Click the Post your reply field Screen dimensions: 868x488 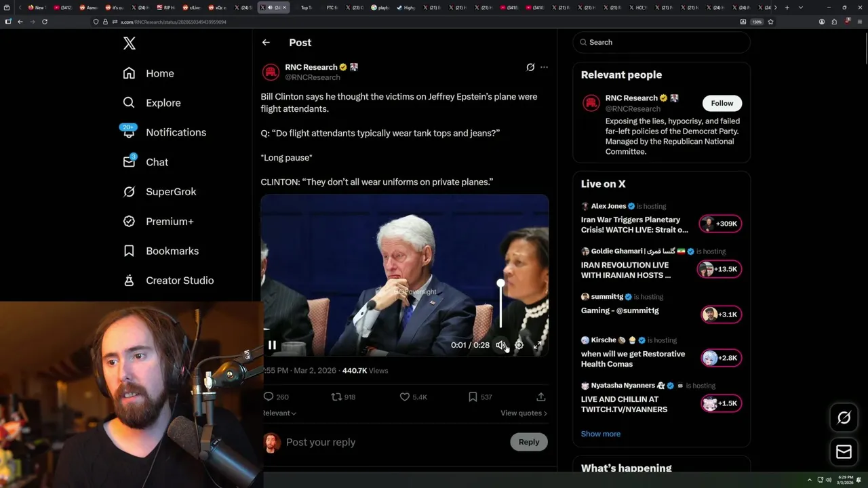coord(393,442)
